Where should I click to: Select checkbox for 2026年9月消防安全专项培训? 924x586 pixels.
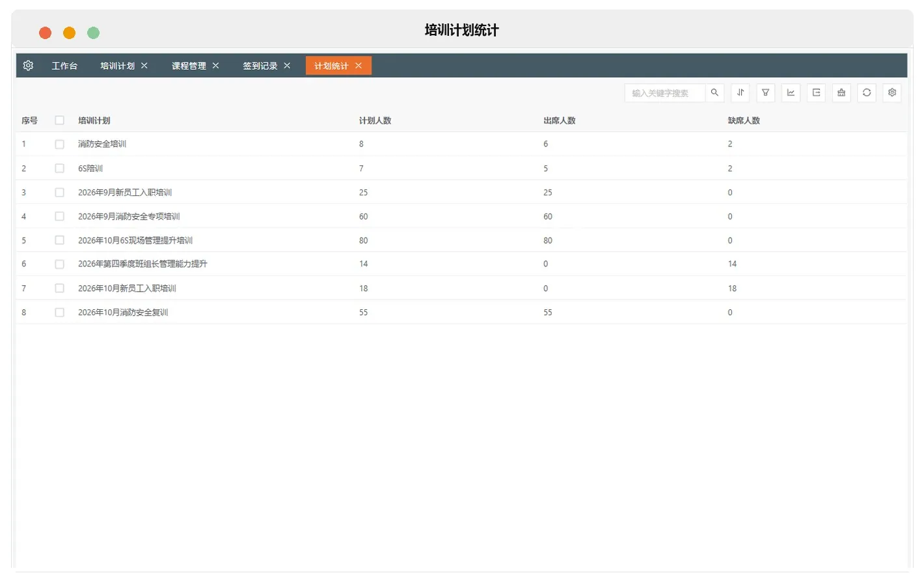tap(59, 216)
